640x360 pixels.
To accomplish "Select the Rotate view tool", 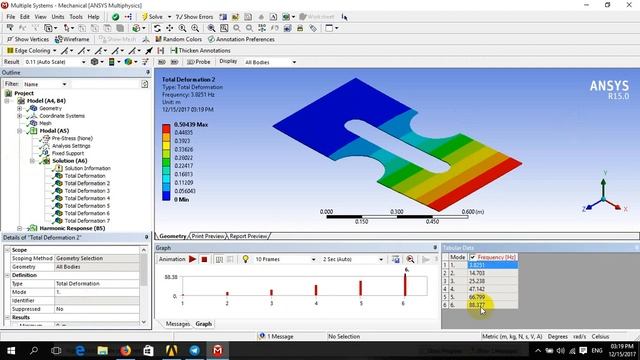I will click(x=157, y=28).
